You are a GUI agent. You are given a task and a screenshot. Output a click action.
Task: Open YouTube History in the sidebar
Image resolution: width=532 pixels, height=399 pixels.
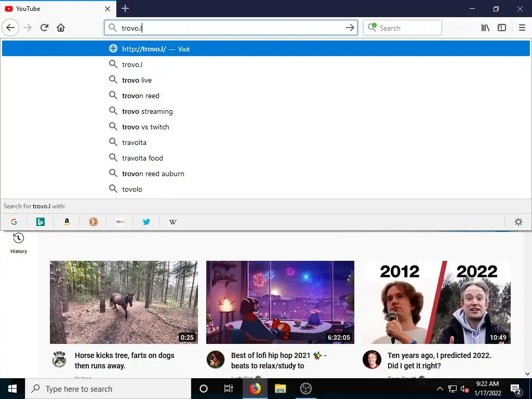(x=19, y=243)
